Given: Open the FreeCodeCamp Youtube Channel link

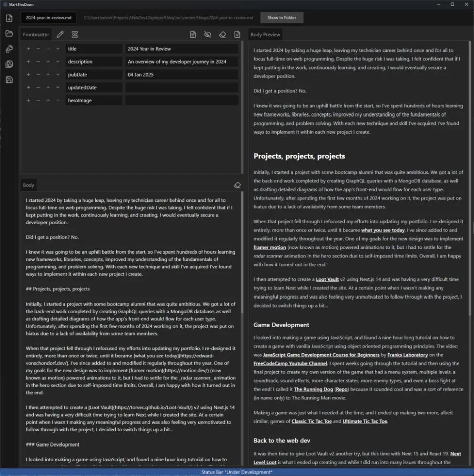Looking at the screenshot, I should click(x=290, y=363).
